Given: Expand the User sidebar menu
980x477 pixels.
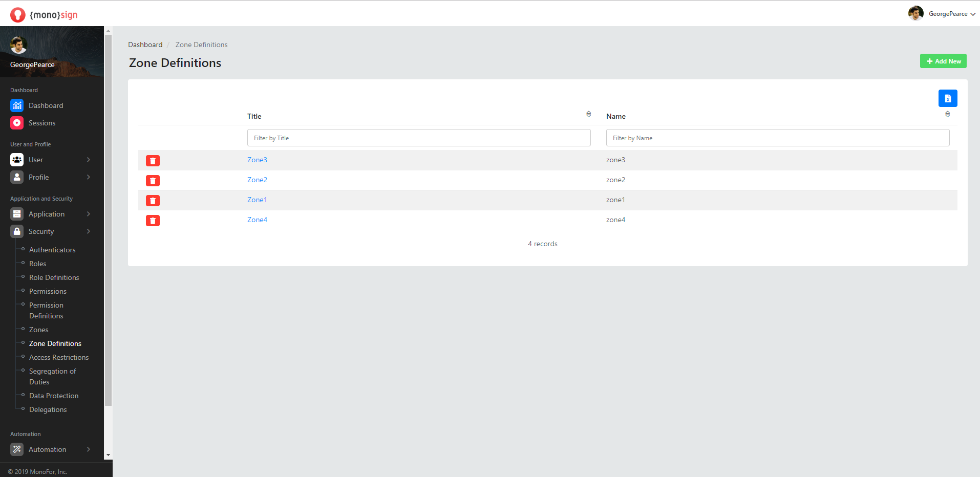Looking at the screenshot, I should [88, 160].
